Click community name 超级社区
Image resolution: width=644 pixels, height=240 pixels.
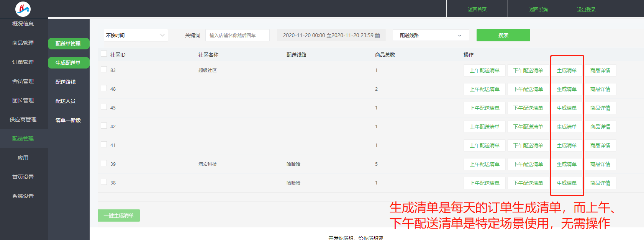(x=208, y=70)
